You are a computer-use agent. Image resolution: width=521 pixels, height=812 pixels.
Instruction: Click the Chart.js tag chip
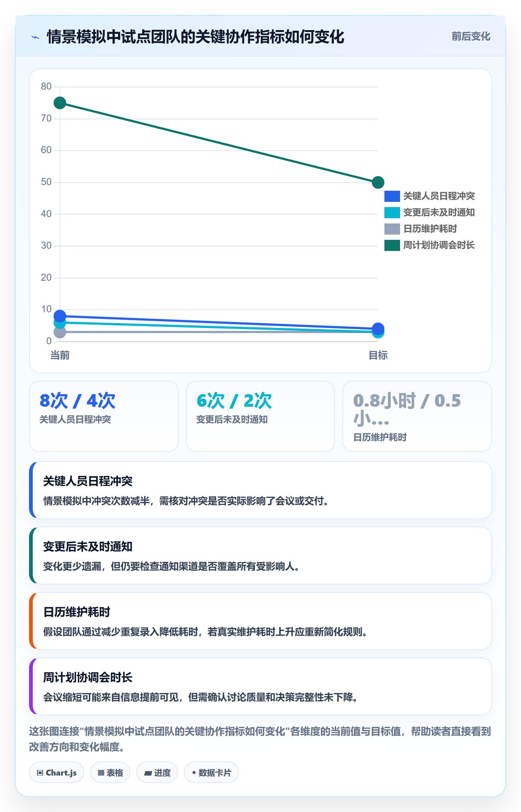[57, 773]
